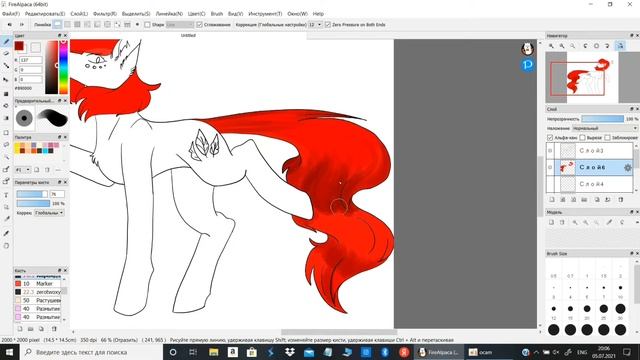Image resolution: width=640 pixels, height=360 pixels.
Task: Toggle Сглаживание (antialiasing) checkbox
Action: click(199, 25)
